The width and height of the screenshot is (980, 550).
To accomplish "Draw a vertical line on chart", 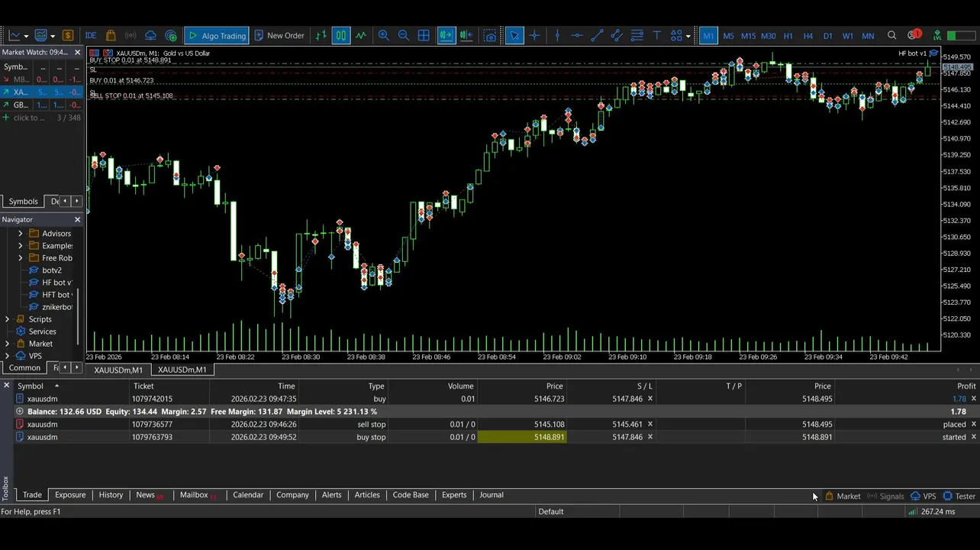I will [x=557, y=35].
